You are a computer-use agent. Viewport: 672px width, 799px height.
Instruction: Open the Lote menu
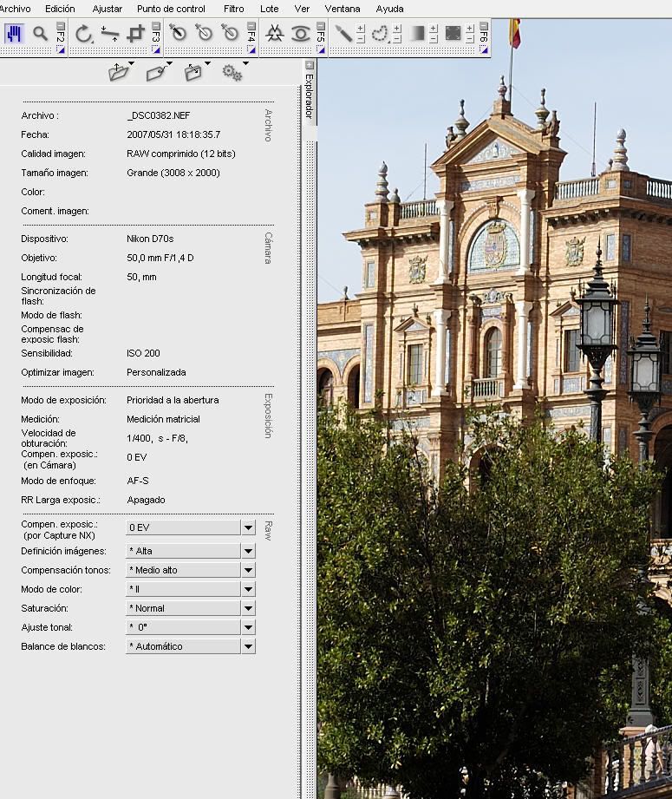coord(269,9)
